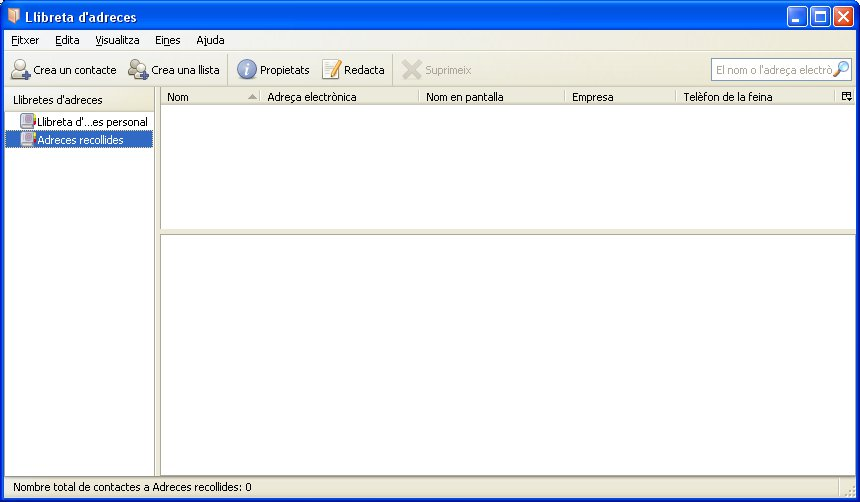Open the Fitxer menu

pos(25,40)
